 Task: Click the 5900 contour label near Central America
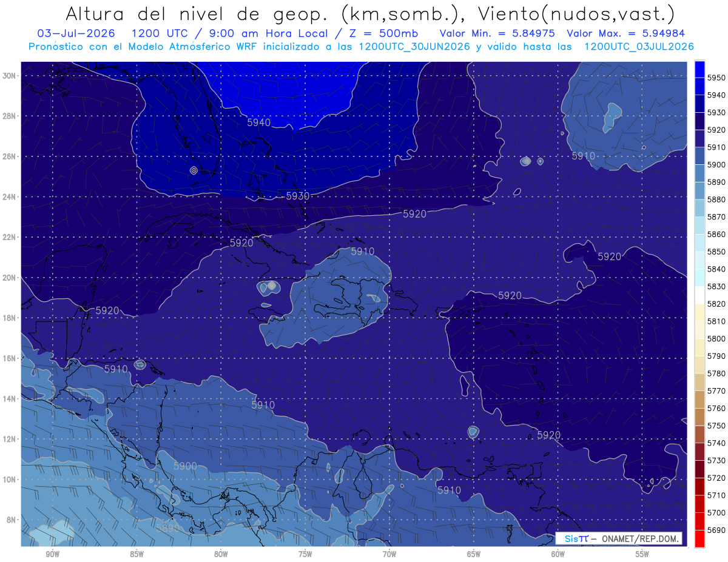point(185,466)
